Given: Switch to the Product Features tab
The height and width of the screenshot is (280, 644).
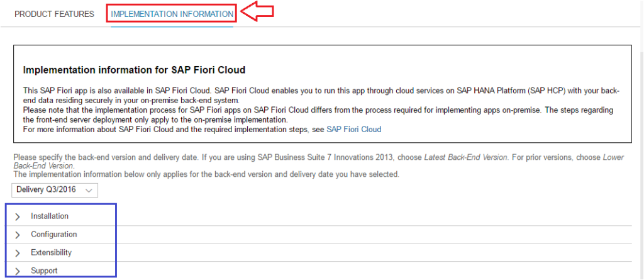Looking at the screenshot, I should [54, 14].
